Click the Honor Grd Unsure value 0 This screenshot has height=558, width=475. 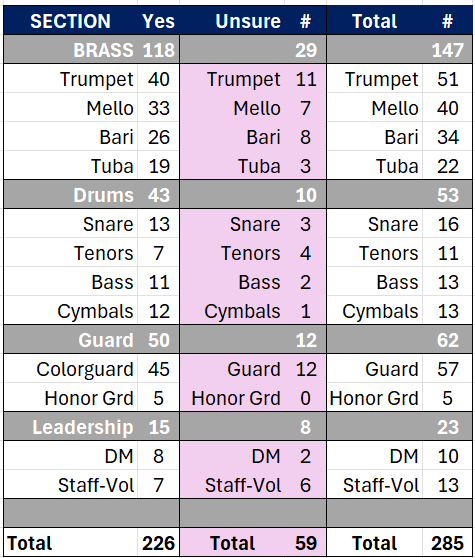click(305, 398)
